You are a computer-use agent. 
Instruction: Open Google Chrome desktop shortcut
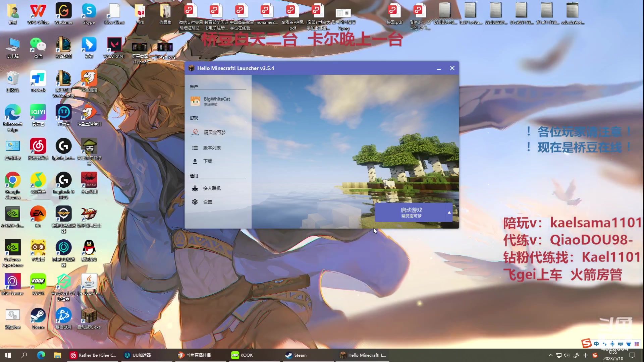tap(13, 186)
